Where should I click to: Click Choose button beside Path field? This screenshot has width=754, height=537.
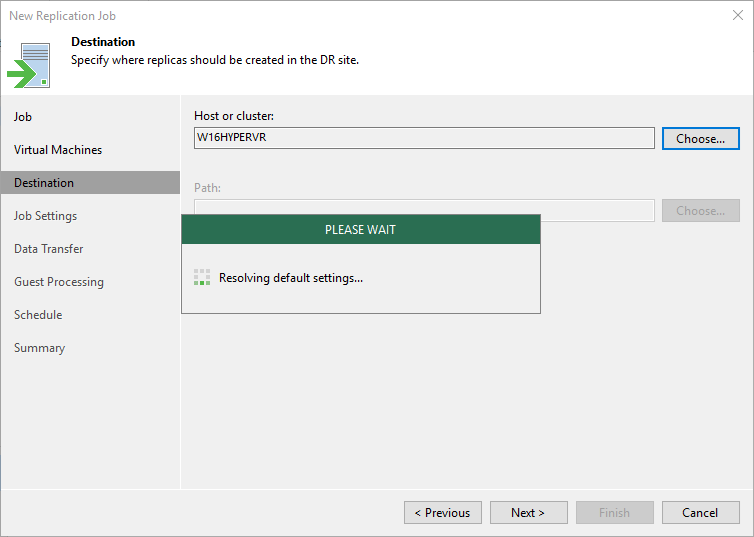pos(701,211)
